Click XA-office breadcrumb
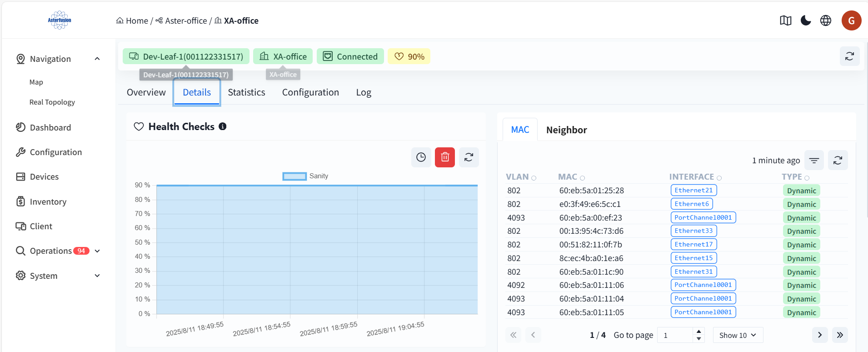 click(236, 20)
